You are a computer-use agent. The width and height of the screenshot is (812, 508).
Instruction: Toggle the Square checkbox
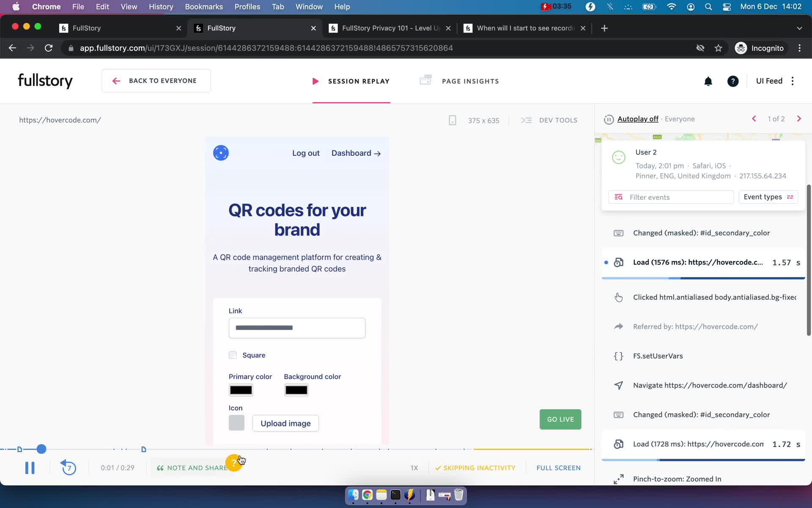(232, 355)
